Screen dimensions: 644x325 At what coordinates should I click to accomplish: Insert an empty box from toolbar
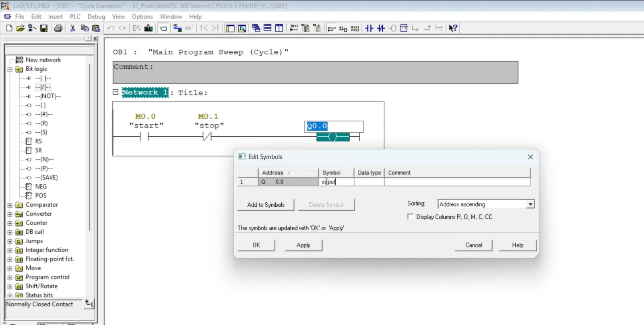coord(404,28)
